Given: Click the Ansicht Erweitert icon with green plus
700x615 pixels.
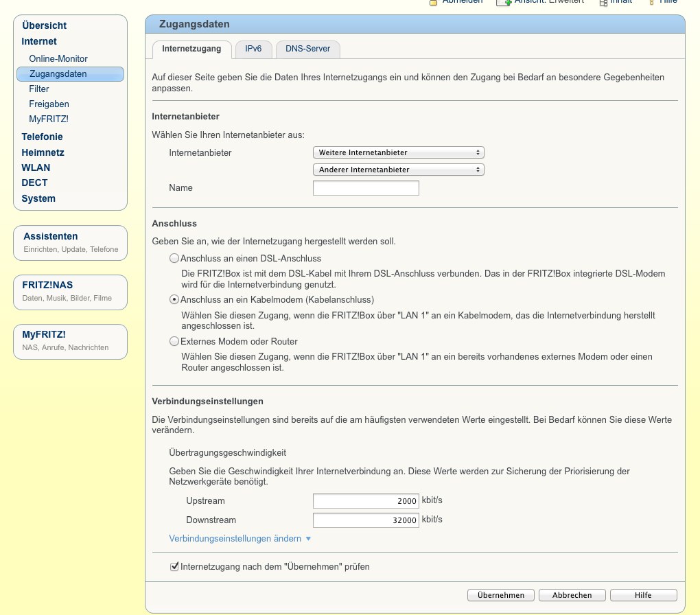Looking at the screenshot, I should (504, 2).
